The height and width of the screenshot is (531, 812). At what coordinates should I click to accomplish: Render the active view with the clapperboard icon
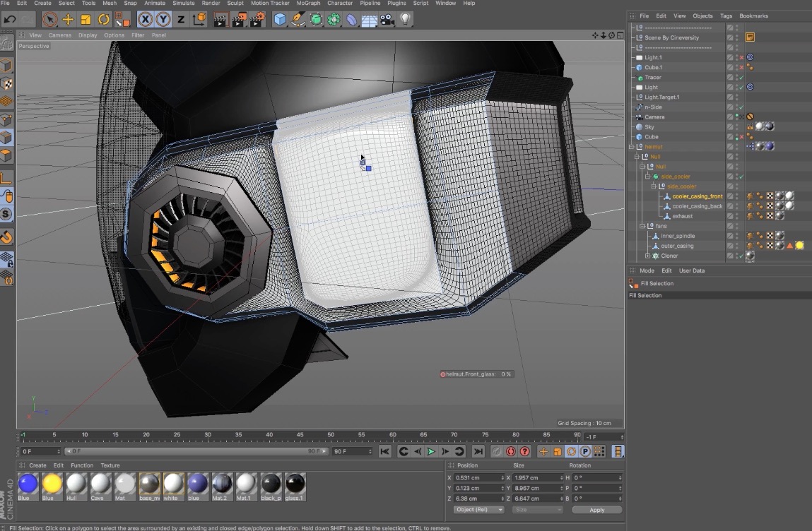click(221, 19)
